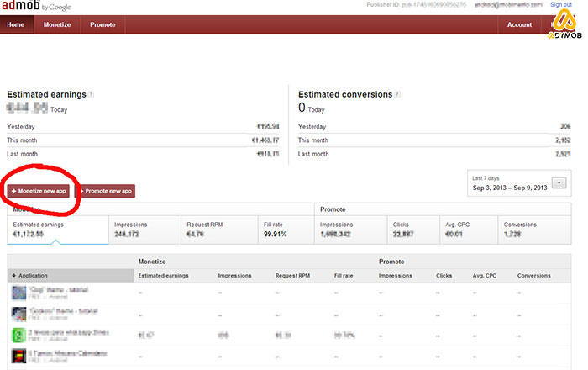Click the Yesterday earnings row
The height and width of the screenshot is (370, 588).
click(143, 127)
